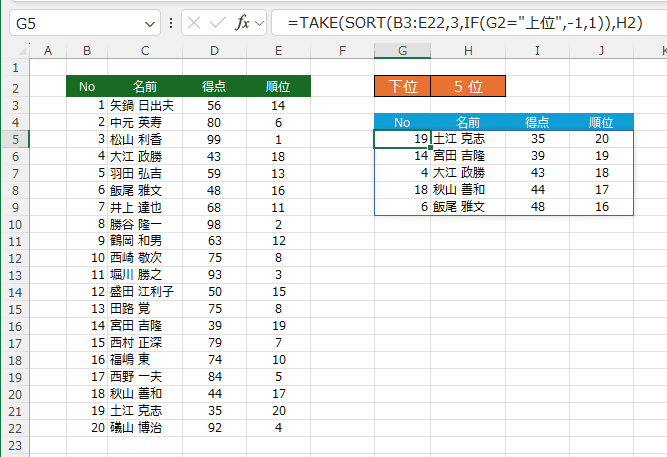This screenshot has width=667, height=457.
Task: Select row 2 header
Action: click(x=16, y=87)
